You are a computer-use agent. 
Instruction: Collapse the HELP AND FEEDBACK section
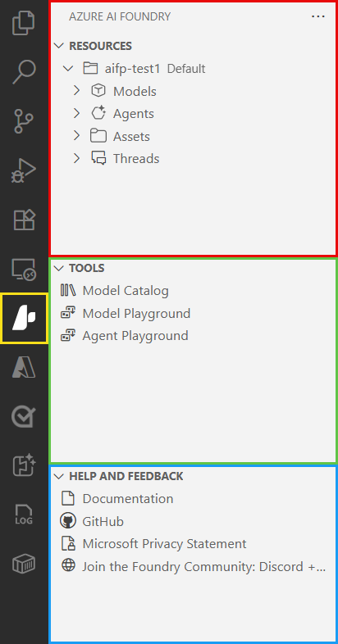119,476
